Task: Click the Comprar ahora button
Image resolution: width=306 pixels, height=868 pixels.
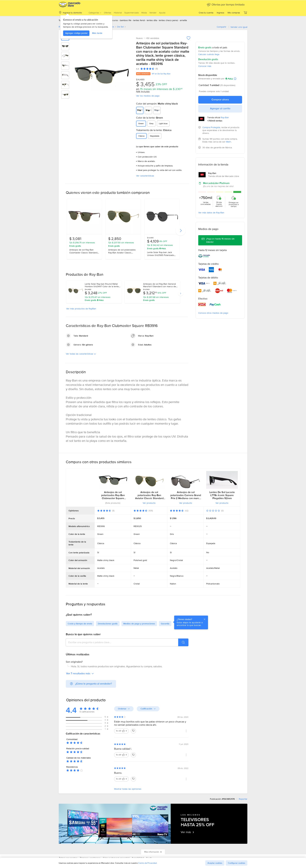Action: pos(220,99)
